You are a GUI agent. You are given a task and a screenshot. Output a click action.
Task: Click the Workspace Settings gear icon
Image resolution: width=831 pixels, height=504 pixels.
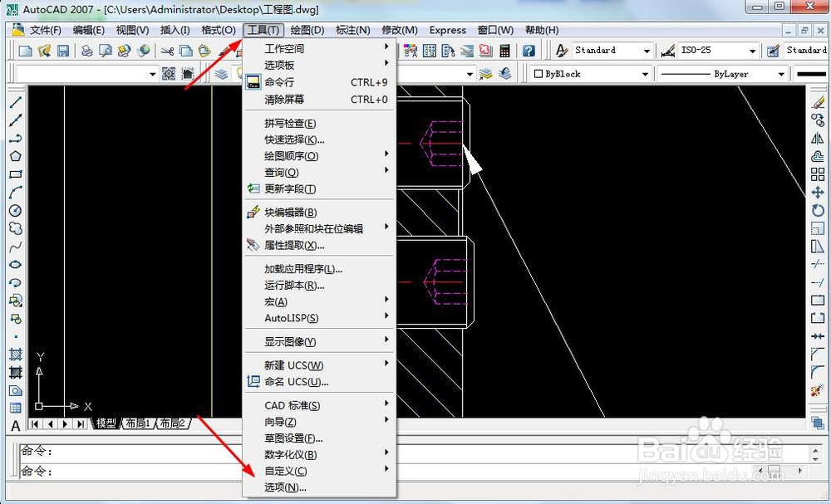coord(169,74)
